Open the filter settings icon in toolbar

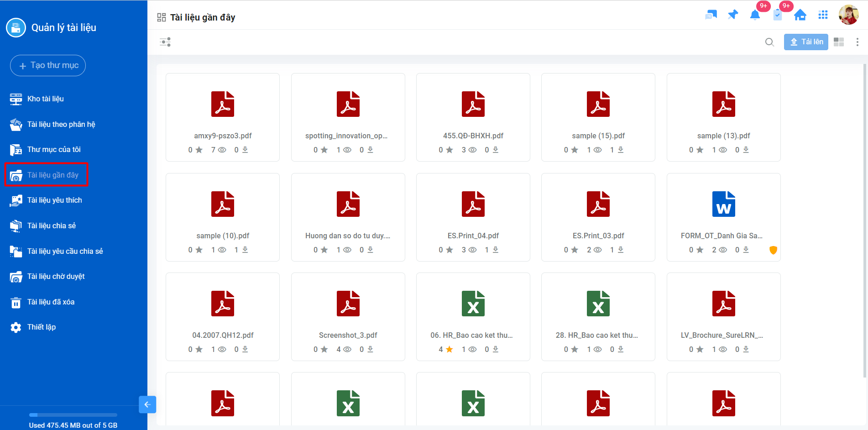(165, 42)
